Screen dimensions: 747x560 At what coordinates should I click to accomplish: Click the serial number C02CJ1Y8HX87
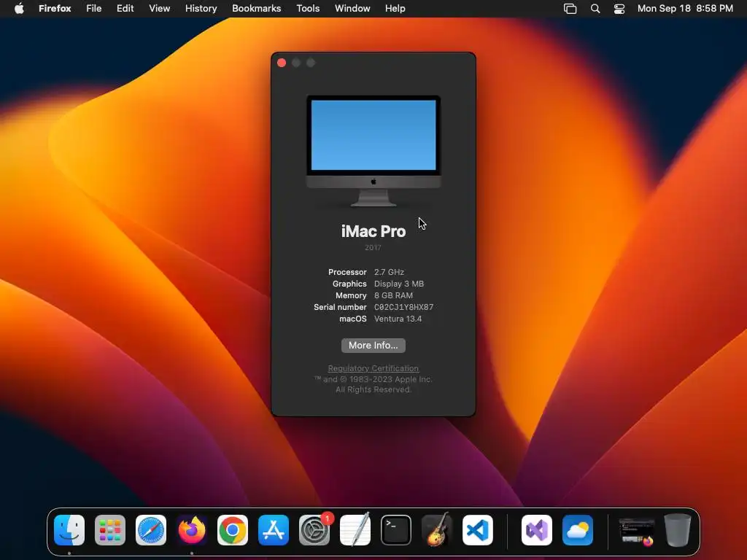(403, 307)
